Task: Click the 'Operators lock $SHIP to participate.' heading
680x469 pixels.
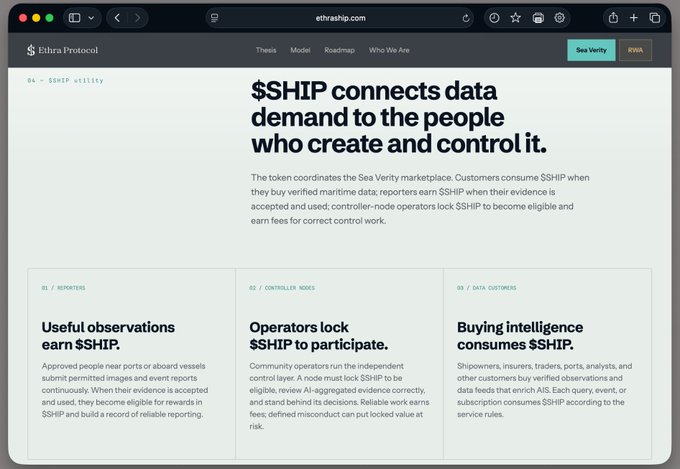Action: coord(319,336)
